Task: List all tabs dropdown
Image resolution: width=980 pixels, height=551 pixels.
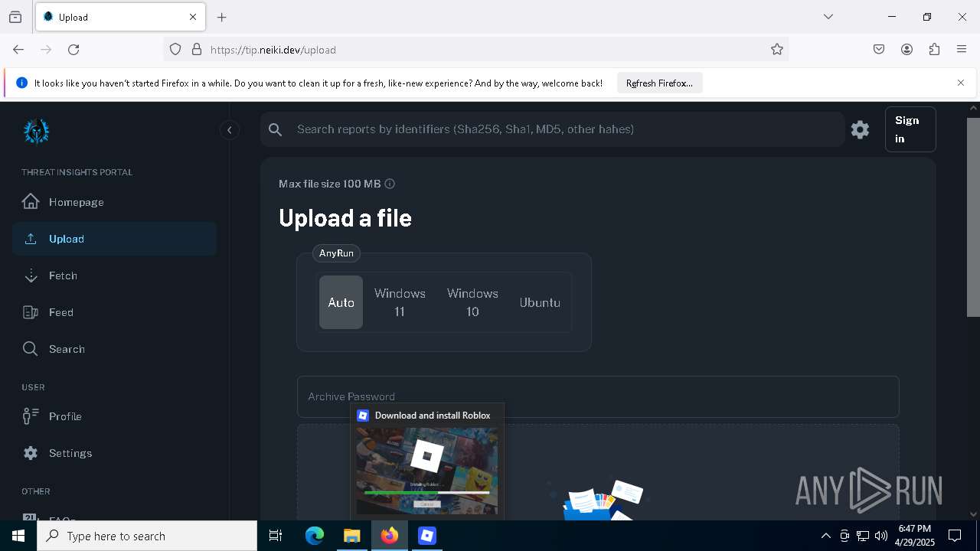Action: tap(828, 17)
